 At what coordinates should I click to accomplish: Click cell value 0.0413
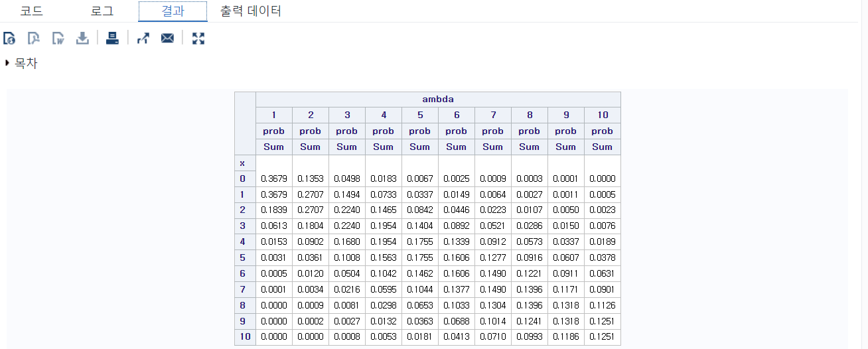456,337
